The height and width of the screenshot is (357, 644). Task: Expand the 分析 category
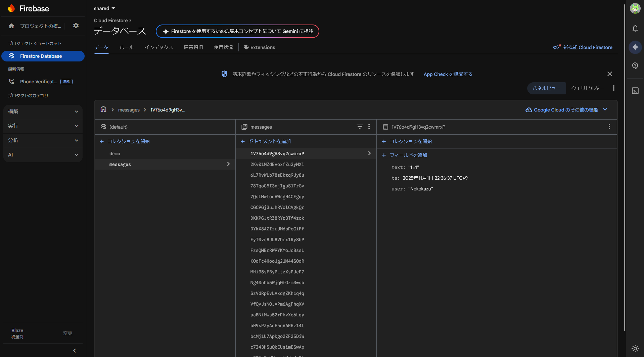click(x=43, y=140)
